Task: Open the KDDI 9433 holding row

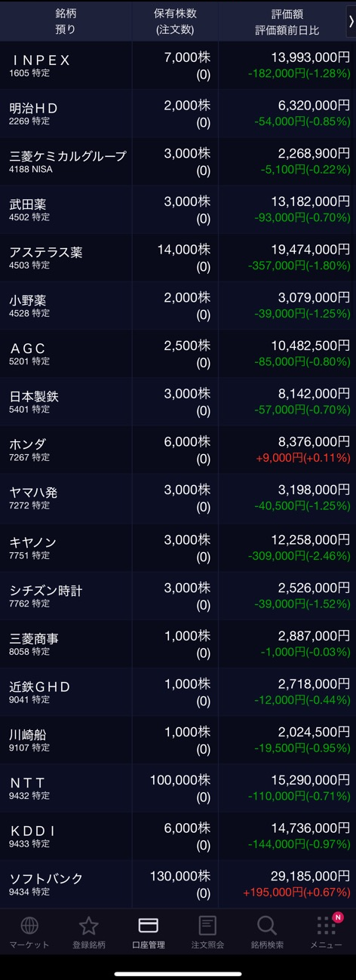Action: 178,837
